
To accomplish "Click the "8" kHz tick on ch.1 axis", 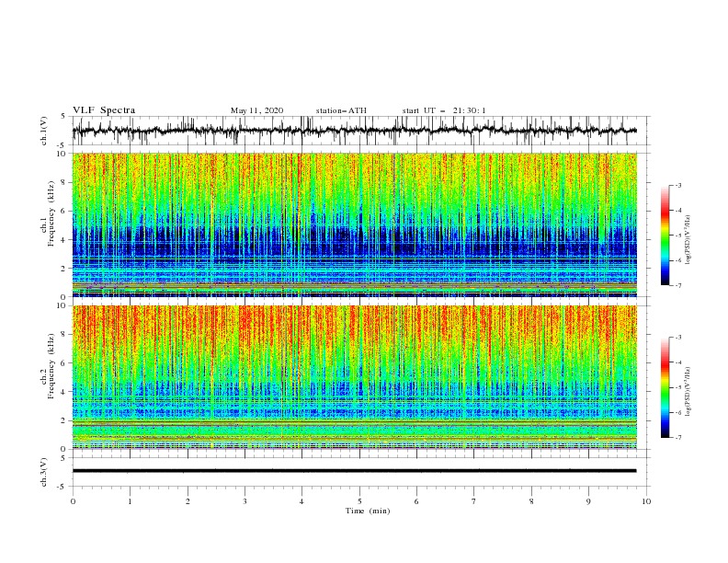I will [64, 182].
